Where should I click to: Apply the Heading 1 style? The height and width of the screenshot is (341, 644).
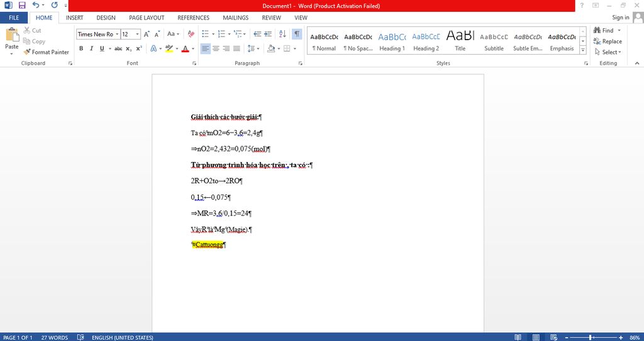tap(392, 41)
